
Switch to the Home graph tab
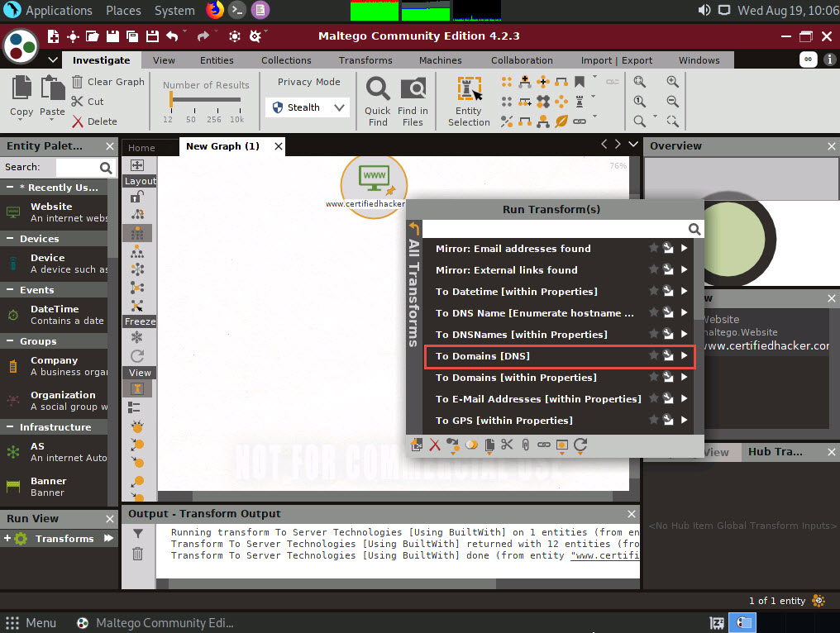coord(141,148)
